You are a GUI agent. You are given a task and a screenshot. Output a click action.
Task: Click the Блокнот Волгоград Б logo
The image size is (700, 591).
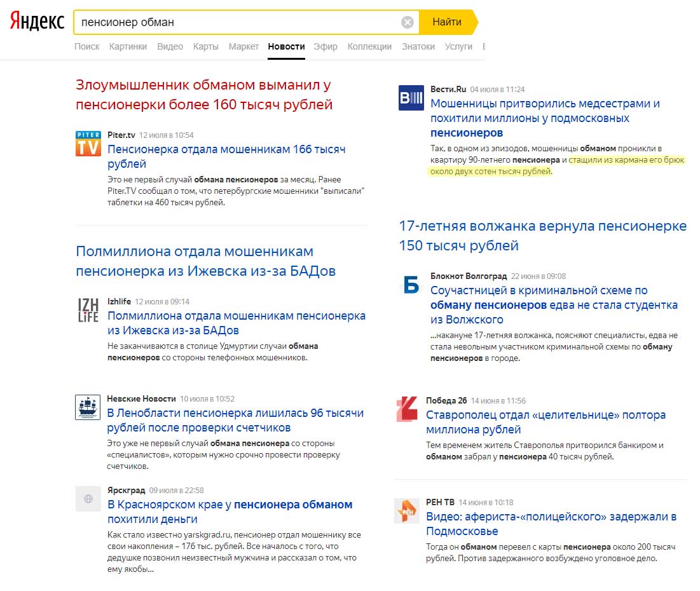pos(411,285)
